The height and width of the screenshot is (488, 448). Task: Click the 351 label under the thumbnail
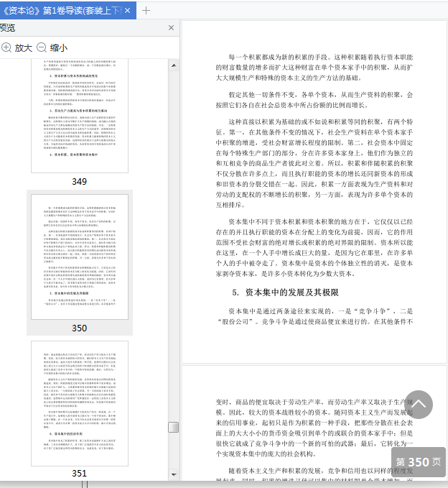79,474
